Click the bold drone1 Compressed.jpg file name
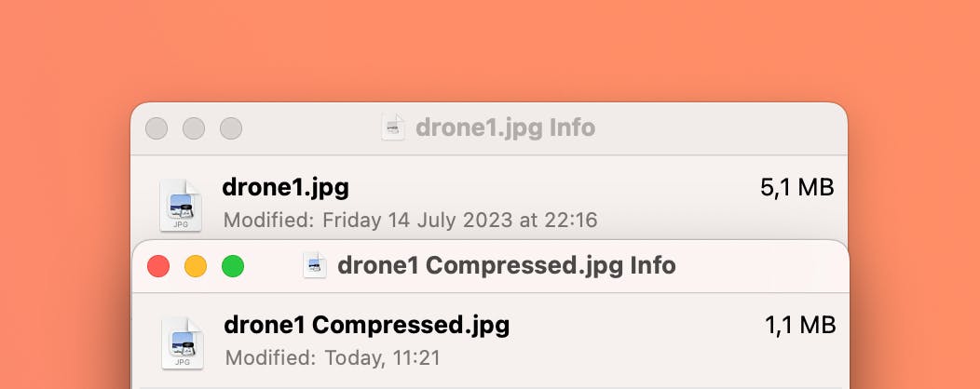The image size is (980, 389). point(367,326)
